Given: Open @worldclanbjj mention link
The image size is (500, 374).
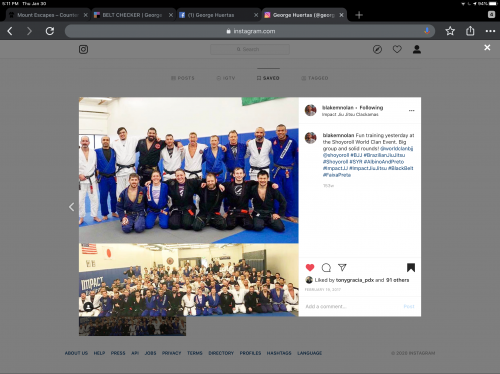Looking at the screenshot, I should (397, 148).
